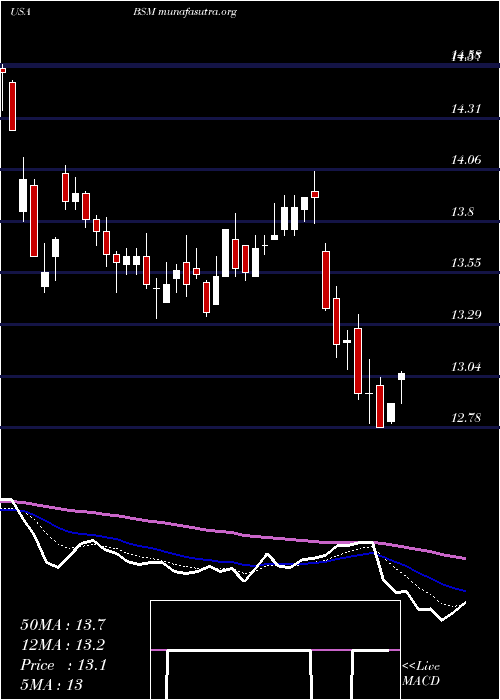Click the last white candlestick near 13.04

(x=401, y=377)
